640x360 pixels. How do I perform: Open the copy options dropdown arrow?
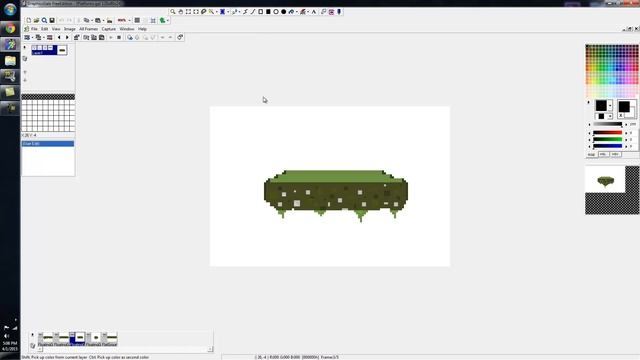[92, 20]
